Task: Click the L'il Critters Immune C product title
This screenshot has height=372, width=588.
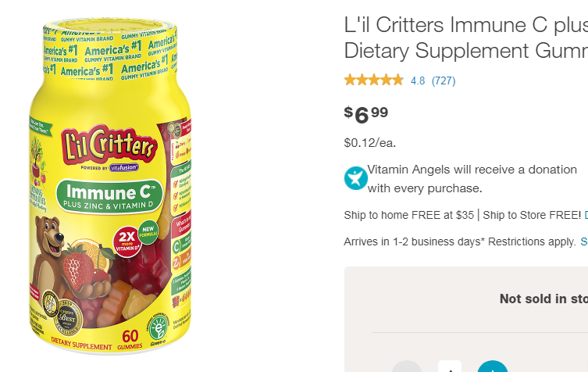Action: click(x=465, y=38)
